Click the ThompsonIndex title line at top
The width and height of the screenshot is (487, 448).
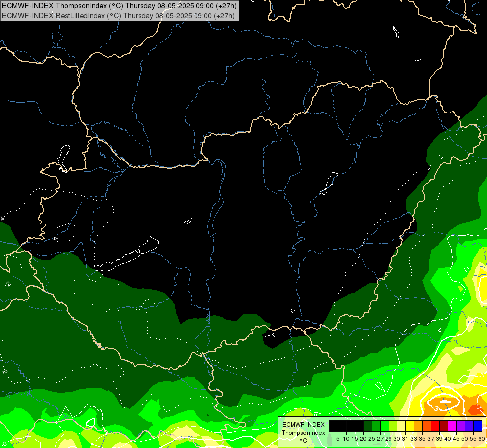click(119, 6)
